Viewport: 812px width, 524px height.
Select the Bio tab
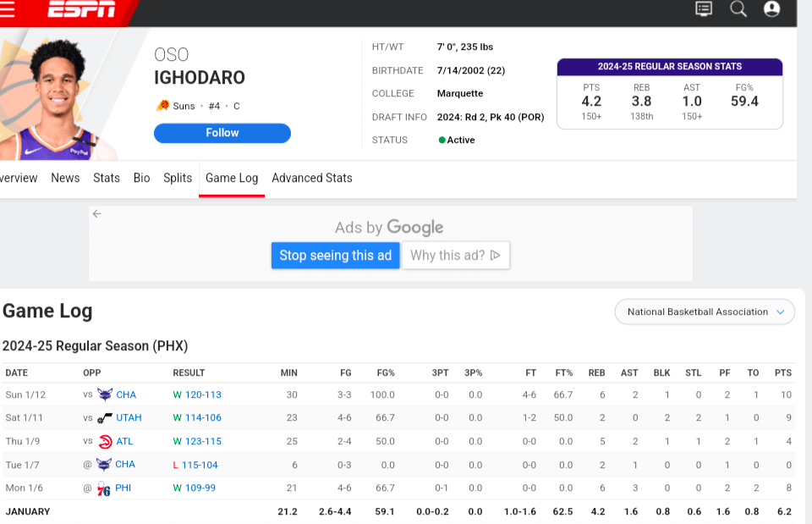click(x=141, y=178)
